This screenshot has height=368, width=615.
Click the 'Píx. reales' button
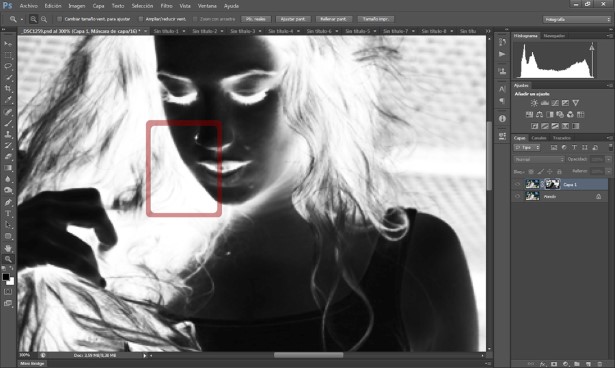(x=256, y=19)
